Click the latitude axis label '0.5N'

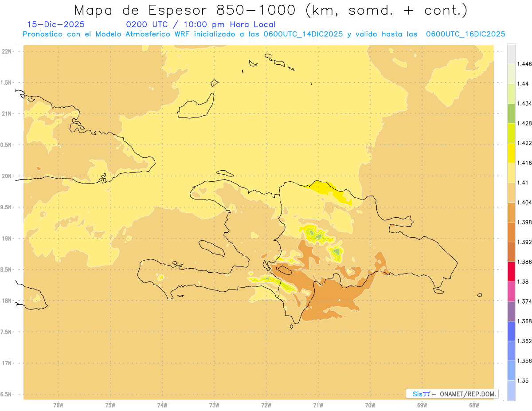coord(7,145)
